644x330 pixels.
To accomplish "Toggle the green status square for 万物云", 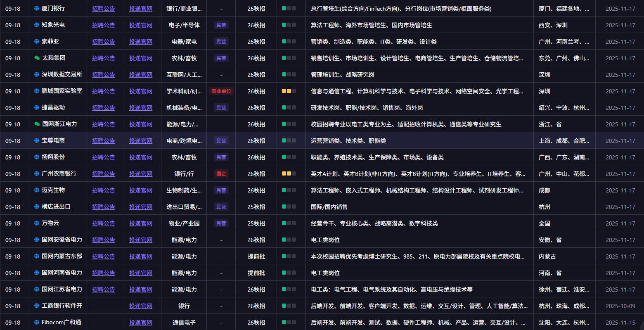I will 284,223.
